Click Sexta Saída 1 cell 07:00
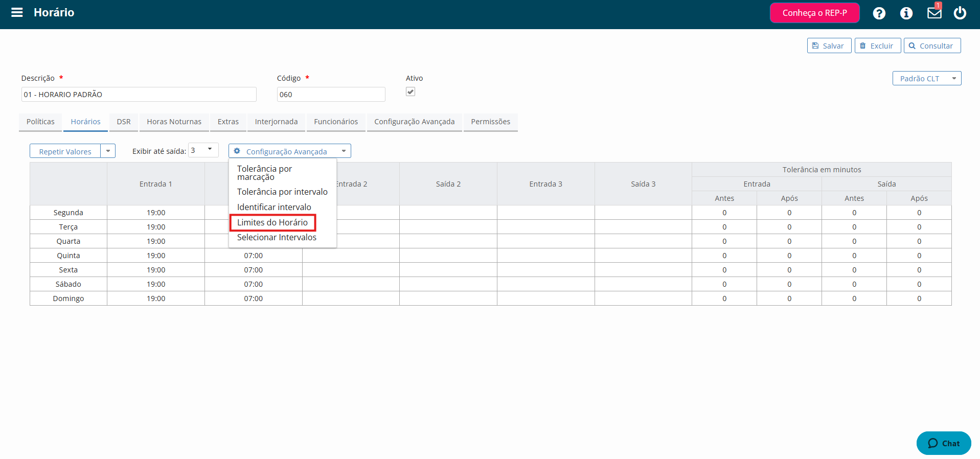Viewport: 980px width, 459px height. click(254, 270)
